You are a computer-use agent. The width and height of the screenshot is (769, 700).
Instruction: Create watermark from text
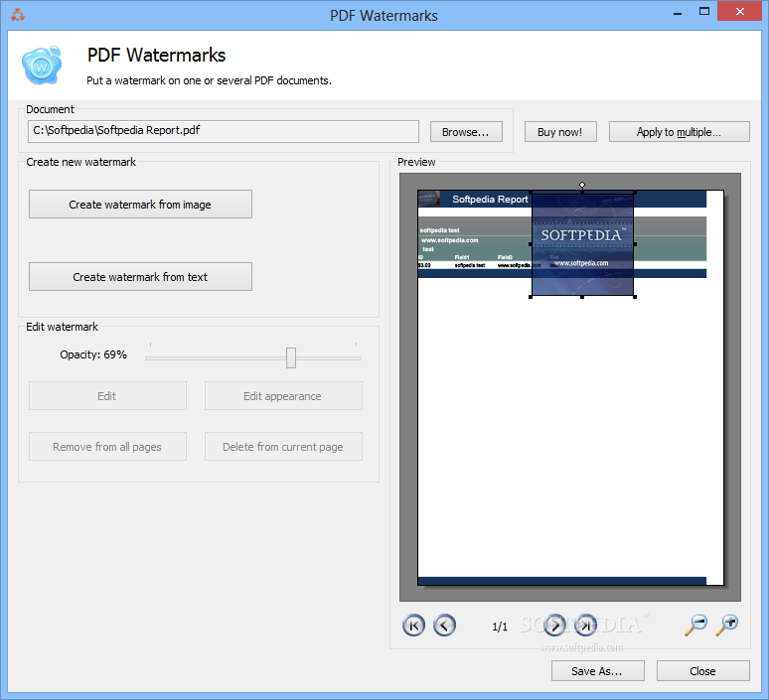tap(140, 277)
